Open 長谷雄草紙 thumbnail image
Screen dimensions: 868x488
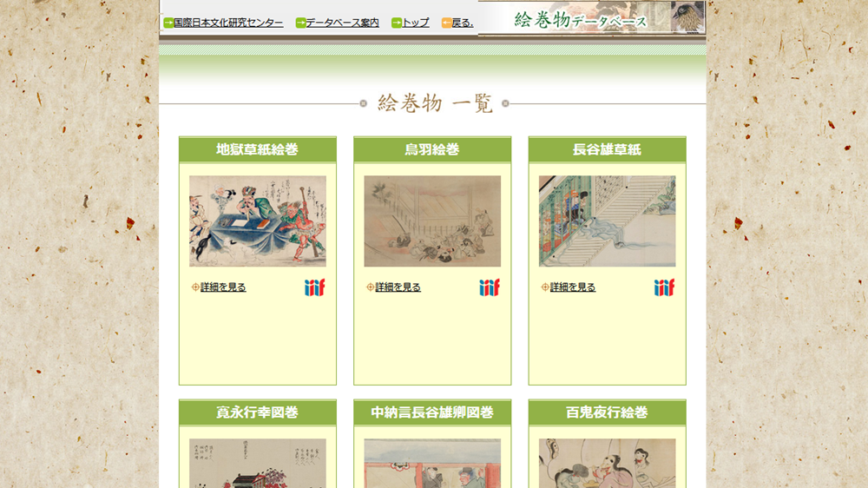(608, 221)
